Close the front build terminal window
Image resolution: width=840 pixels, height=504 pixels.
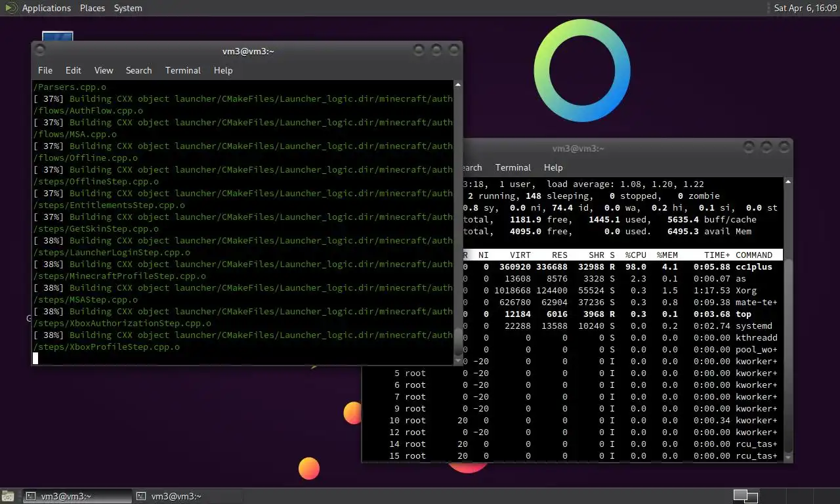453,50
